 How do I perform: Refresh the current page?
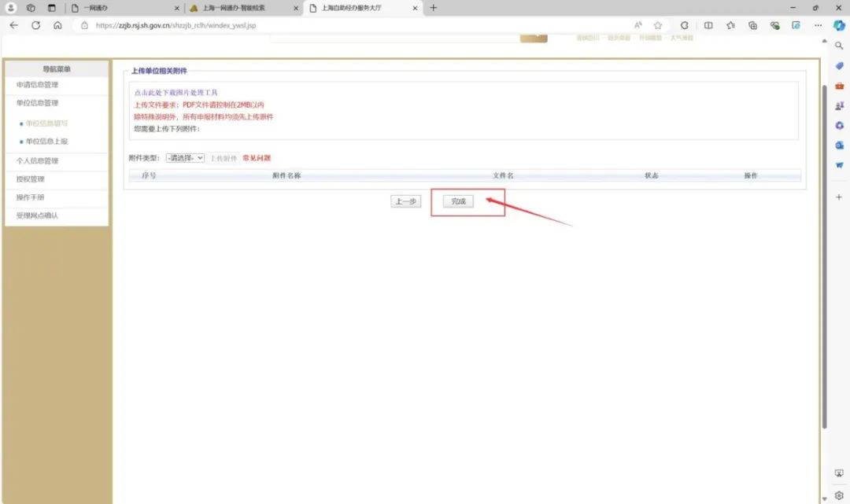[35, 25]
